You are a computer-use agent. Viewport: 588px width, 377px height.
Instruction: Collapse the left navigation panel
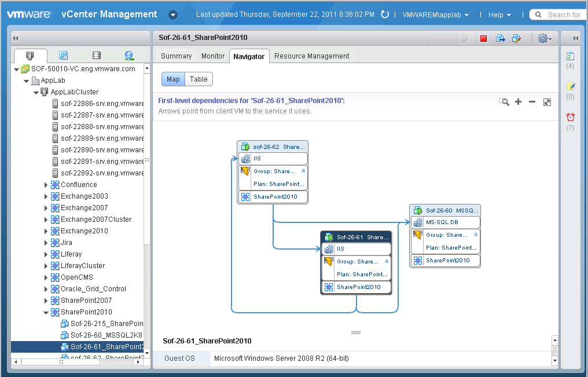coord(14,38)
